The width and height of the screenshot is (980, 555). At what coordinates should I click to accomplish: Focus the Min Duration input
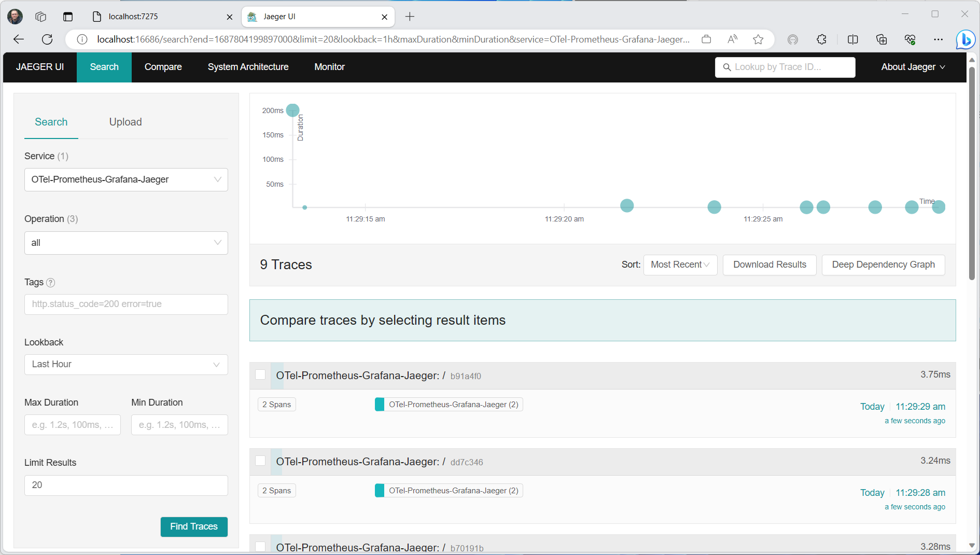tap(179, 425)
